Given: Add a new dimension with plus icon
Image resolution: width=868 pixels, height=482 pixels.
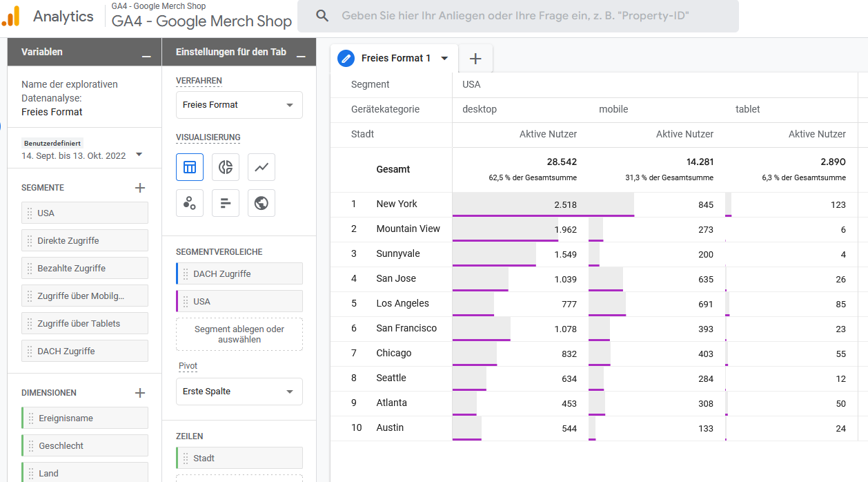Looking at the screenshot, I should pos(140,393).
